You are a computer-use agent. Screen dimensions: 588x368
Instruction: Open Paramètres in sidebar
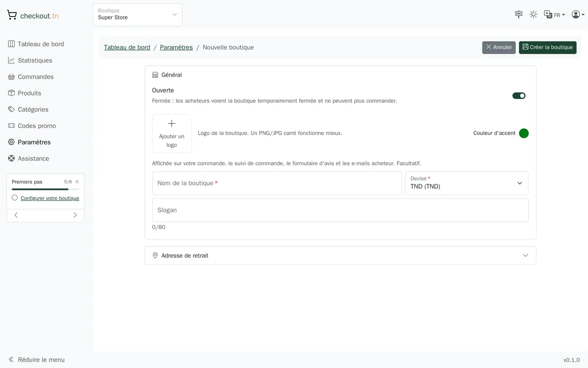(29, 142)
